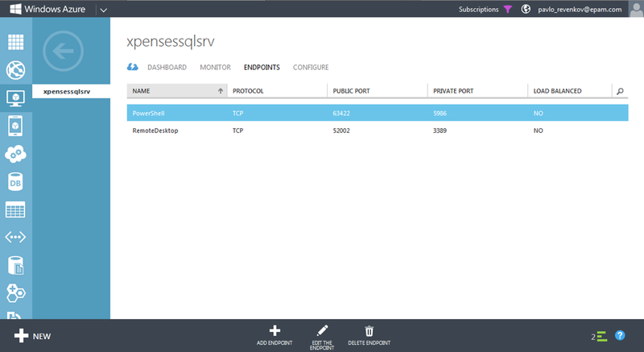Select the PowerShell endpoint row
Viewport: 644px width, 352px height.
point(378,113)
